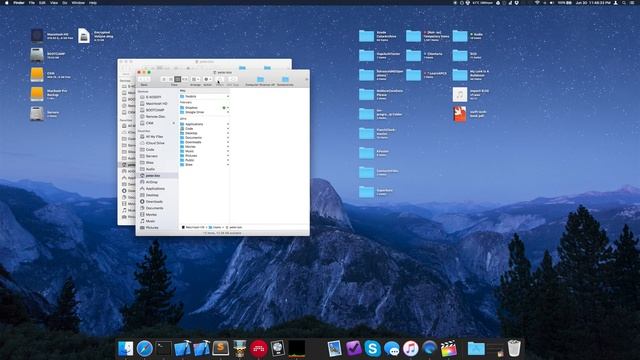
Task: Open Preview from the Dock
Action: tap(335, 348)
